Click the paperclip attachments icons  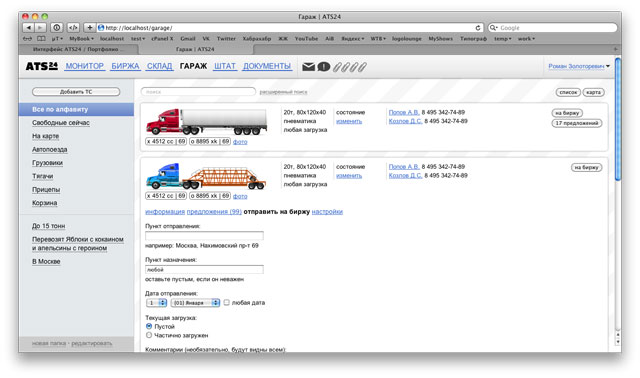pyautogui.click(x=349, y=67)
